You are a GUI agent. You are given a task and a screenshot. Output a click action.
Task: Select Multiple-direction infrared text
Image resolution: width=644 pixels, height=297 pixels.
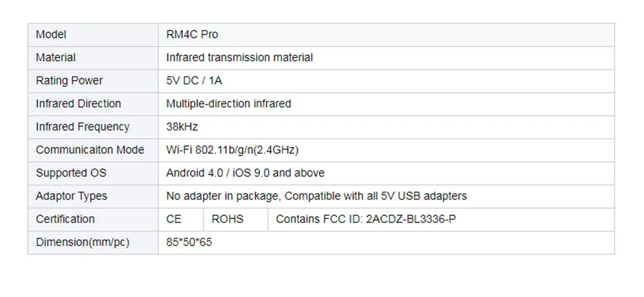click(x=229, y=104)
